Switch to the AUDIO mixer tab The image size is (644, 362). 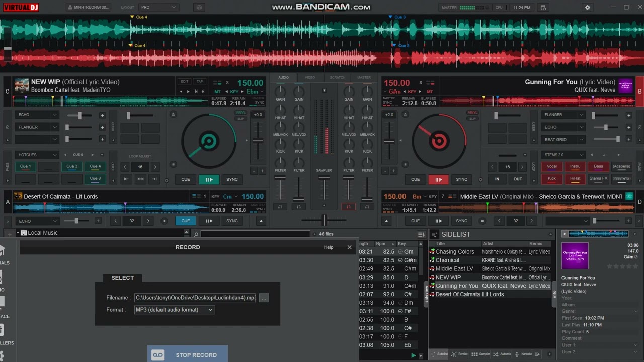tap(283, 77)
